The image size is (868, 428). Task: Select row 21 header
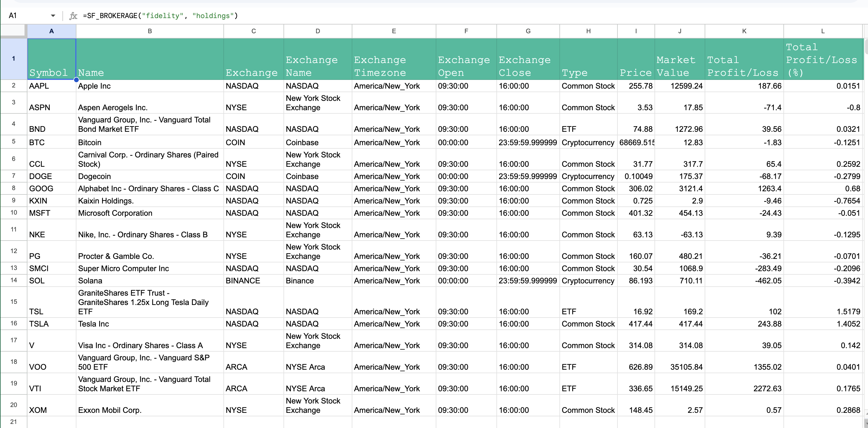coord(13,422)
